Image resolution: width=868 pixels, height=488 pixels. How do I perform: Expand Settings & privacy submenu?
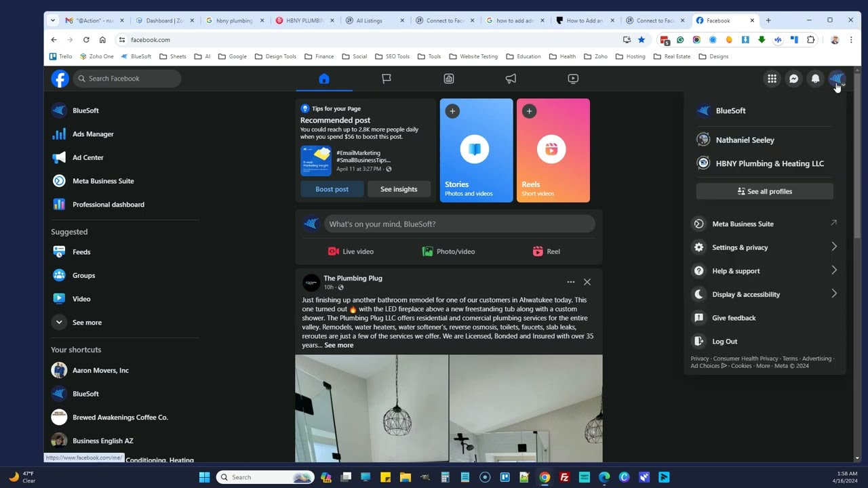click(765, 247)
